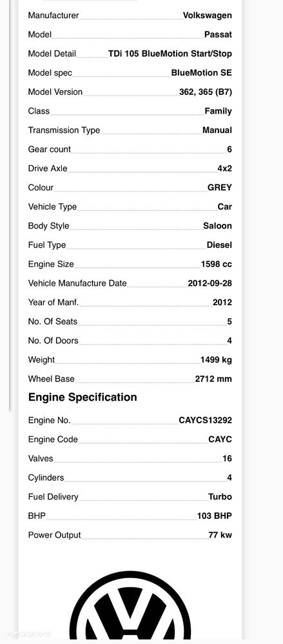The height and width of the screenshot is (644, 283).
Task: Click the 2712 mm wheel base value
Action: pos(213,379)
